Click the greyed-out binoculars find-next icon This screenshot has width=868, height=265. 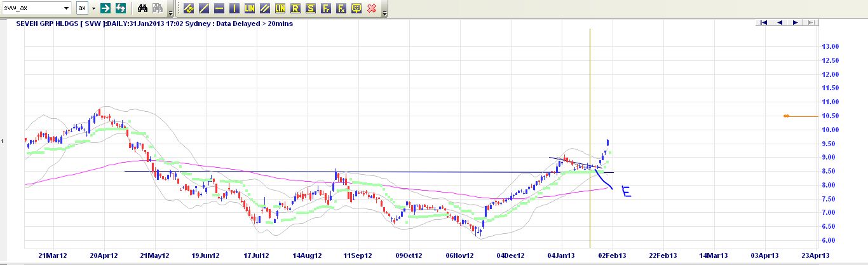click(158, 8)
